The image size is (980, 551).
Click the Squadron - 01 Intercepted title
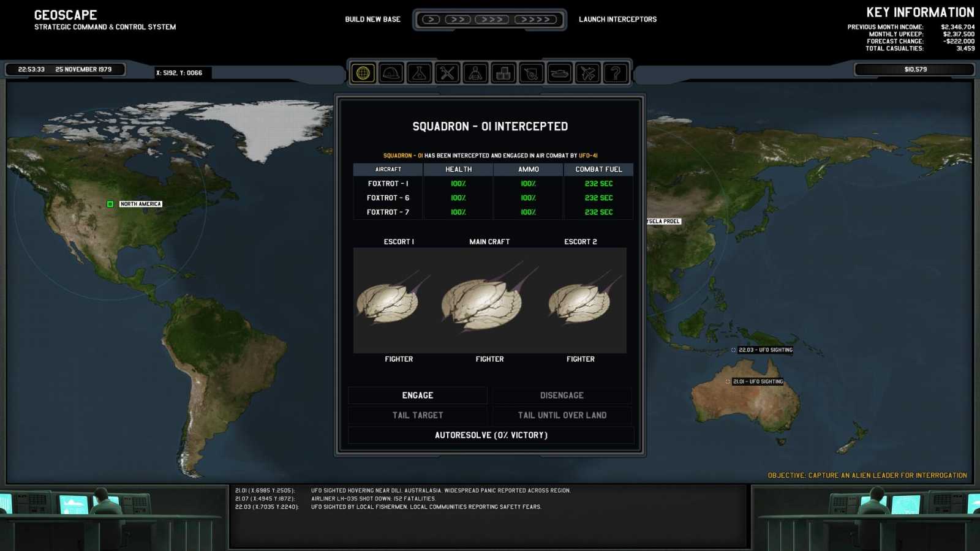tap(490, 127)
